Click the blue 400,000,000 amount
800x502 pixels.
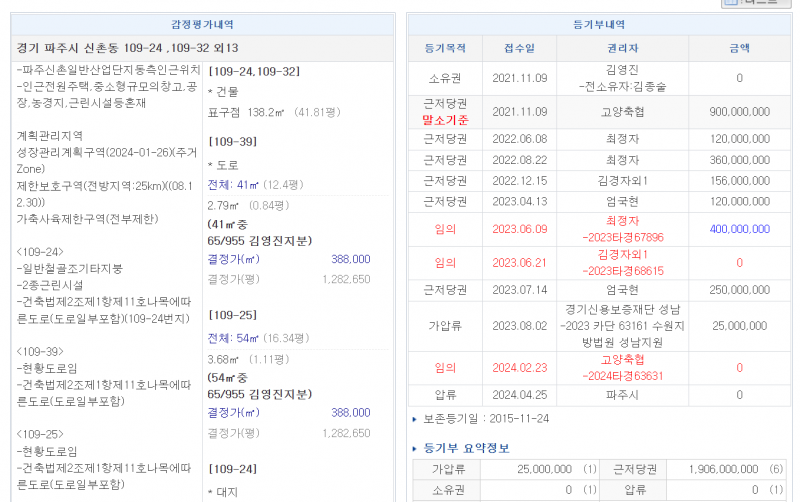739,229
